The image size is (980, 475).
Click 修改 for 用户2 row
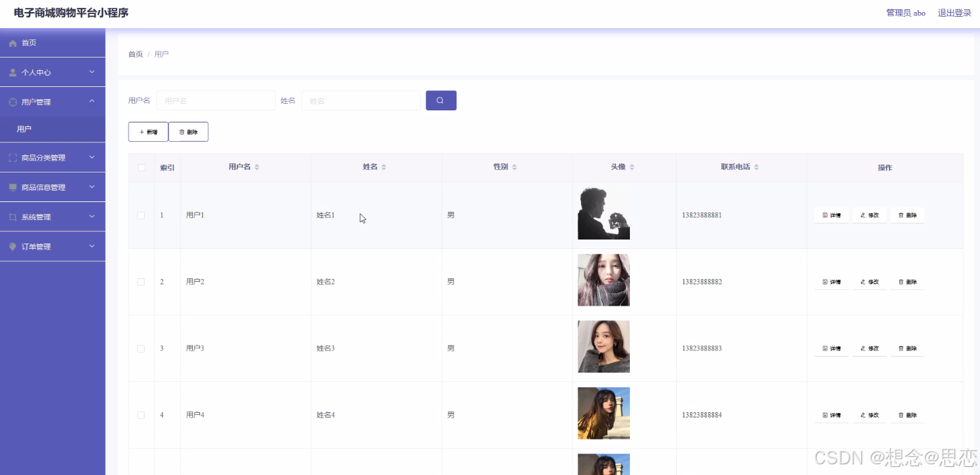(870, 282)
